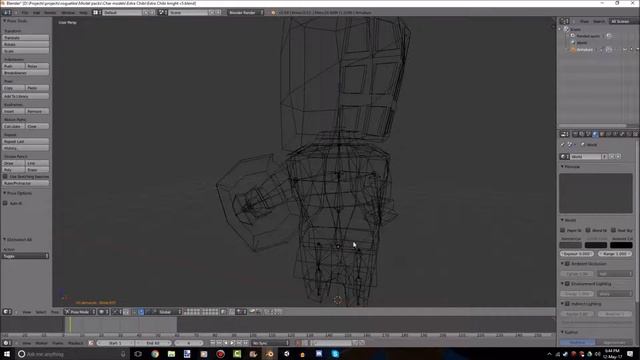
Task: Switch to the Render properties tab icon
Action: coord(576,134)
